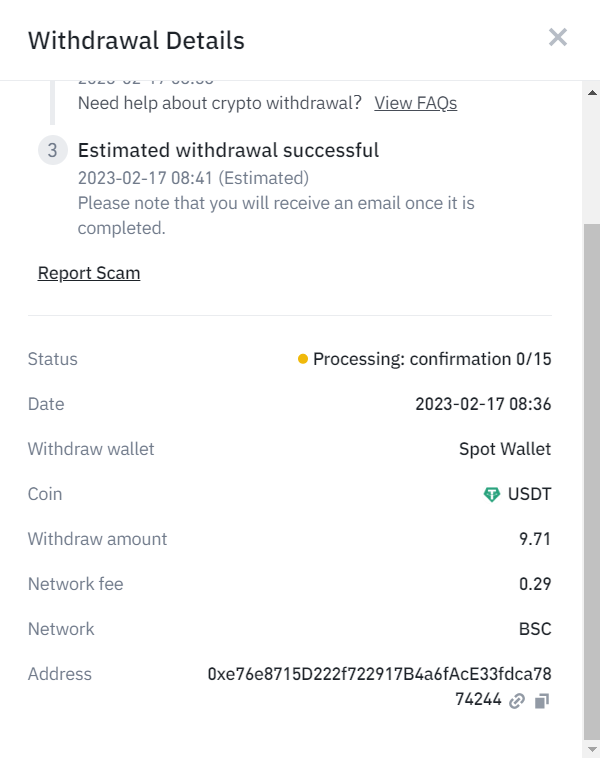Click the Estimated withdrawal successful heading

[228, 150]
